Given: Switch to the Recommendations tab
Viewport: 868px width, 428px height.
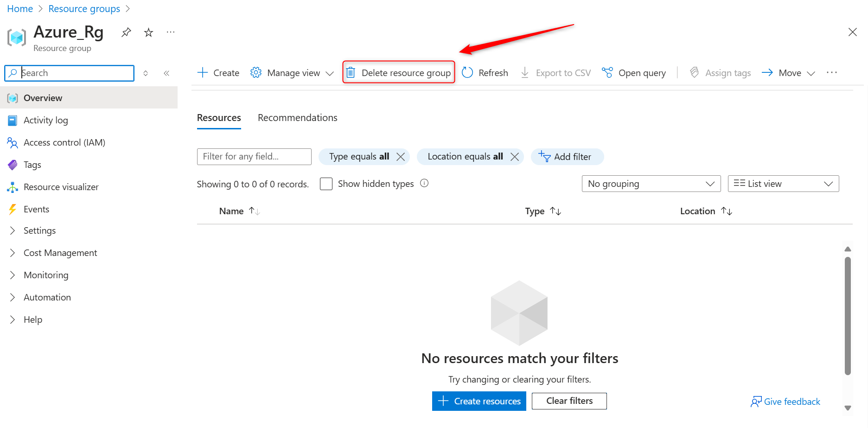Looking at the screenshot, I should tap(298, 118).
